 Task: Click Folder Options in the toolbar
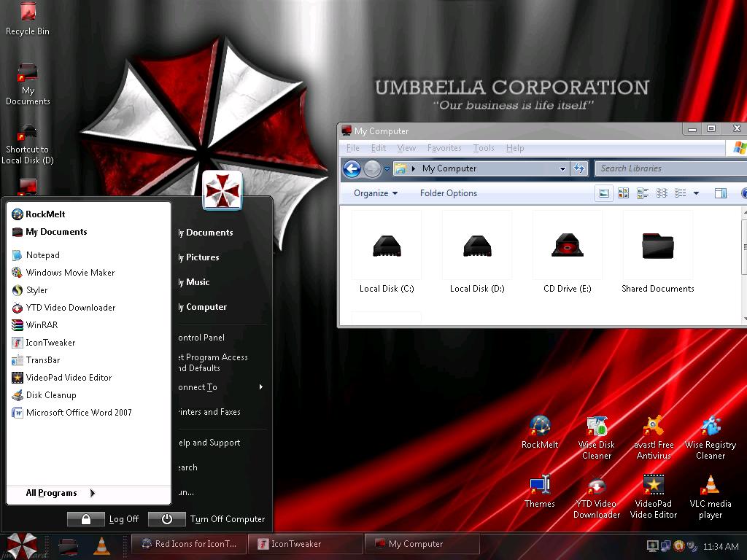pos(448,193)
